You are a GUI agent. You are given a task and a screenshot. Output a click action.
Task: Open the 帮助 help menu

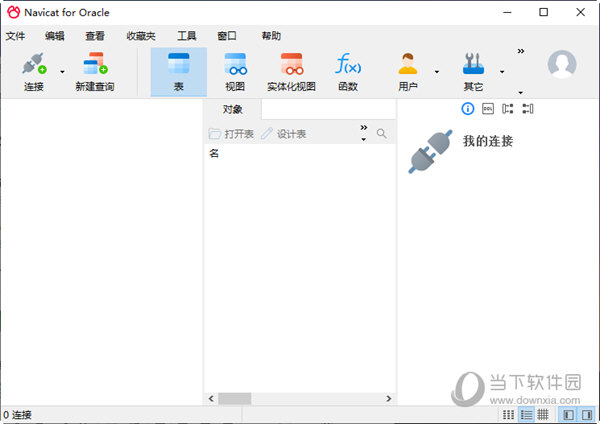pos(271,36)
